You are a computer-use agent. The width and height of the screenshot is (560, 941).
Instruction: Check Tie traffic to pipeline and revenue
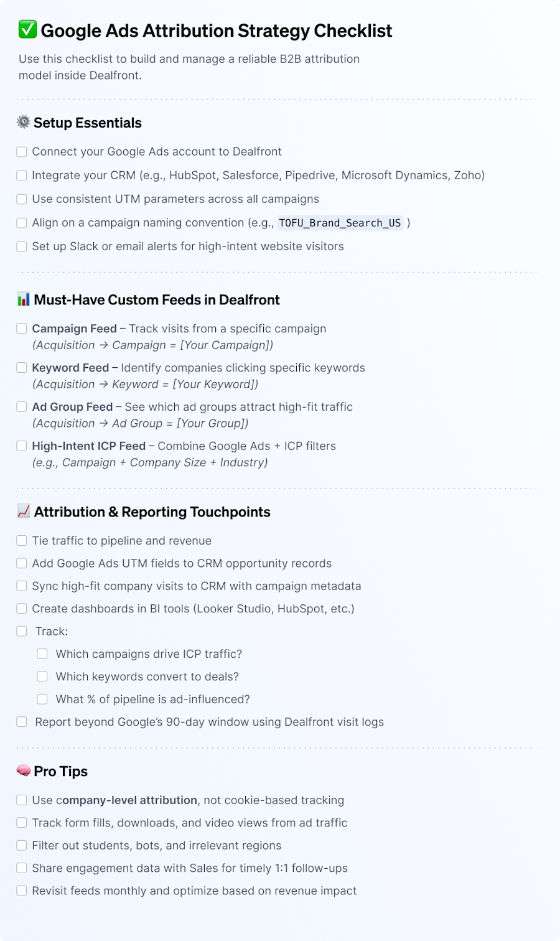21,540
